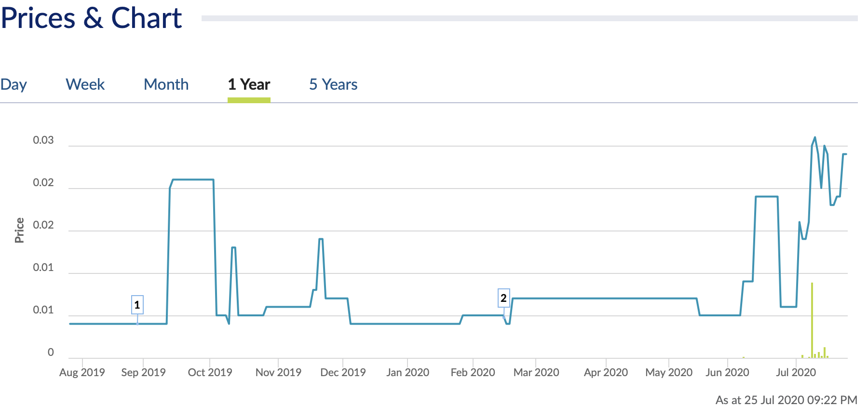Click the Jul 2020 axis label
The height and width of the screenshot is (407, 868).
[796, 372]
